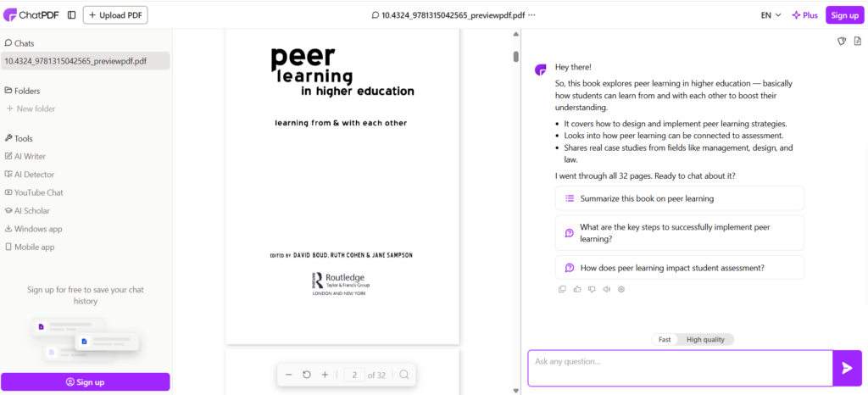Rotate the PDF page
Image resolution: width=868 pixels, height=395 pixels.
[307, 375]
